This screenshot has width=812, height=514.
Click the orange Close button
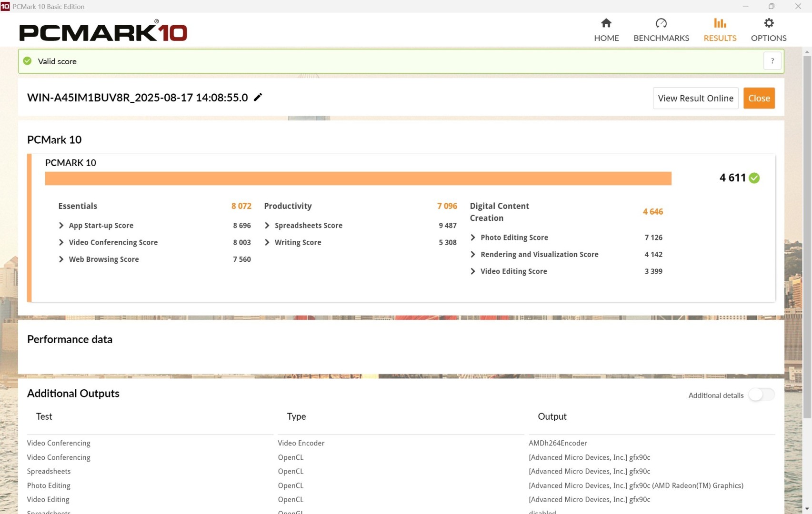tap(759, 98)
